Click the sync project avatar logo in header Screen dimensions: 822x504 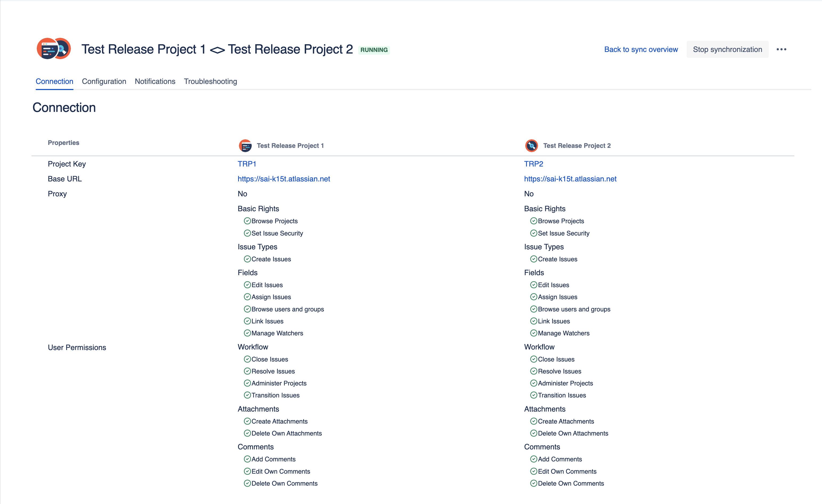coord(54,49)
